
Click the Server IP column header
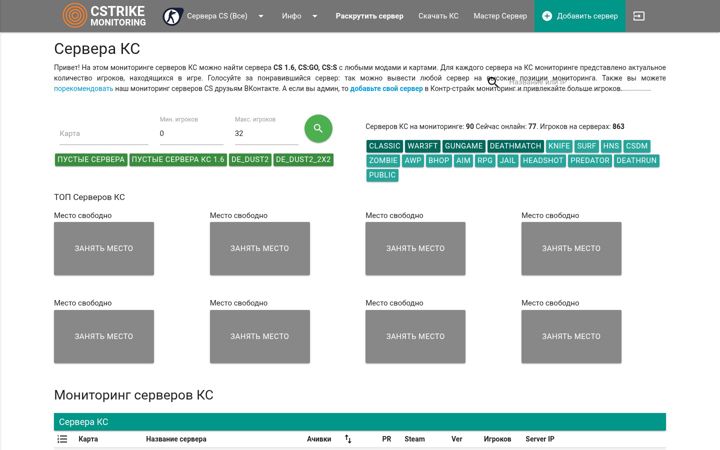click(x=540, y=439)
